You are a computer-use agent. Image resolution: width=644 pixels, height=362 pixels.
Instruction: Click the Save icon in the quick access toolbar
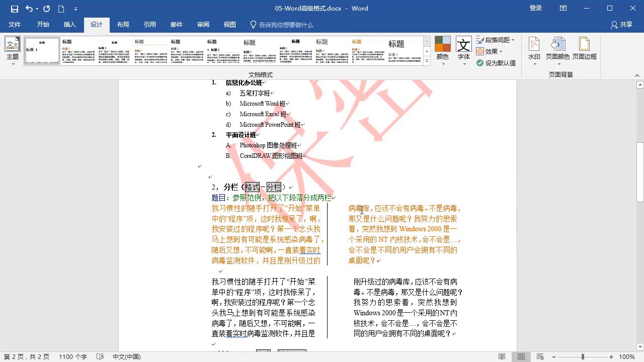point(14,9)
